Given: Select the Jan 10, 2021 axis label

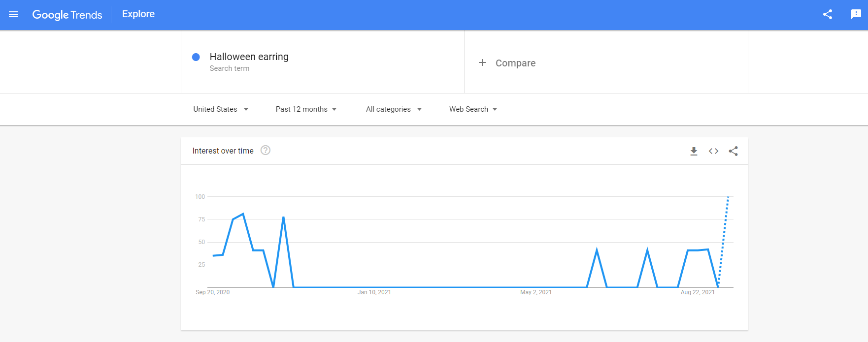Looking at the screenshot, I should 374,292.
